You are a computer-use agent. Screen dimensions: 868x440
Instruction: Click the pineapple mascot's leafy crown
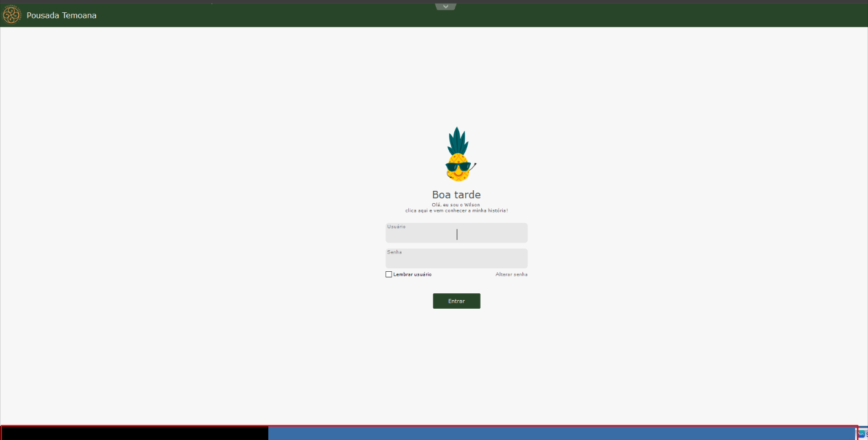tap(457, 141)
